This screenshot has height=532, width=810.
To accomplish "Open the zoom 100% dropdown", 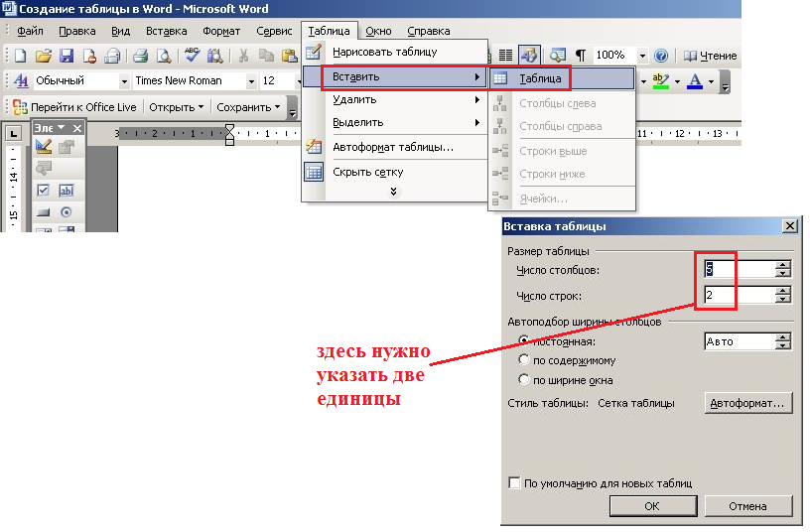I will [642, 56].
